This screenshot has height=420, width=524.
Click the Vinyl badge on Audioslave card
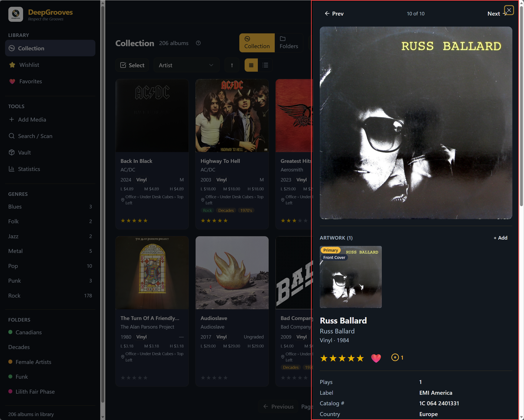(221, 337)
